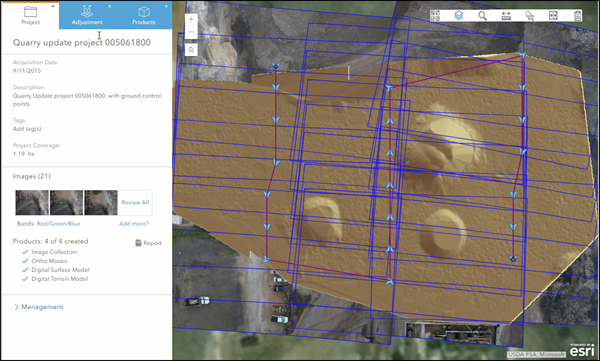Open the clipboard details icon
This screenshot has height=361, width=600.
[577, 15]
